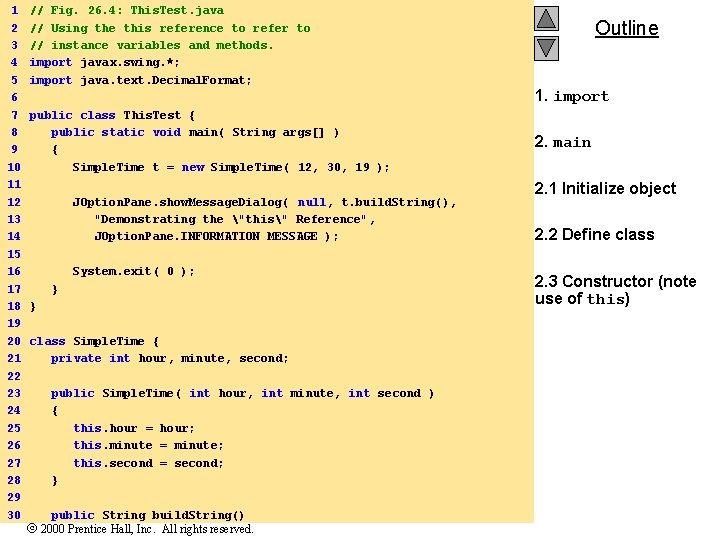Select '2.2 Define class' outline entry
720x540 pixels.
595,234
